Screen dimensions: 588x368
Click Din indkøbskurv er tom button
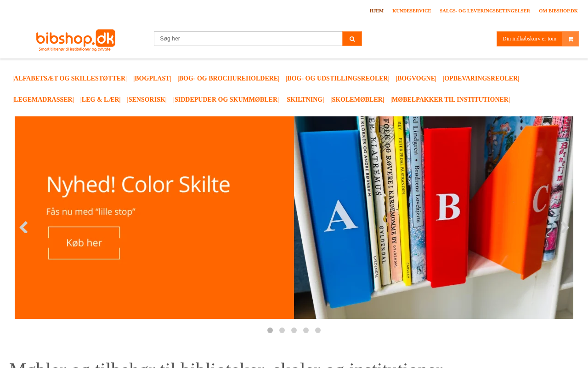click(529, 39)
